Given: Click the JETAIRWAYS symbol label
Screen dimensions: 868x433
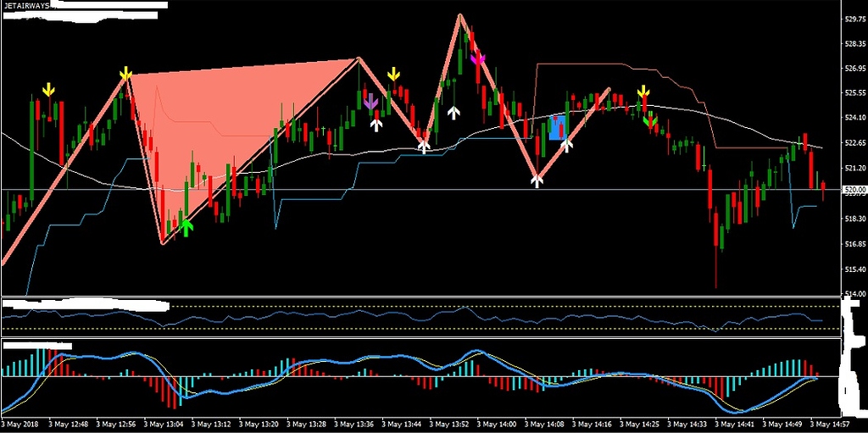Looking at the screenshot, I should pos(26,5).
